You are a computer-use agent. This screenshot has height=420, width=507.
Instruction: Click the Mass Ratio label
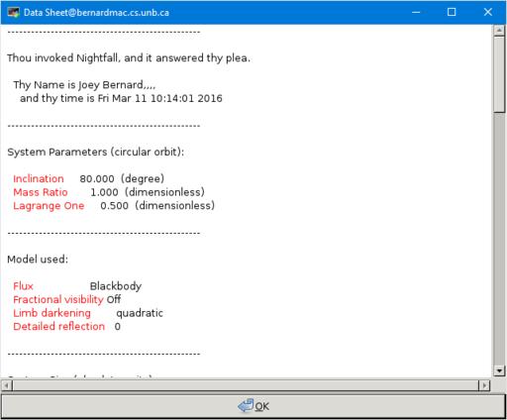pos(41,192)
